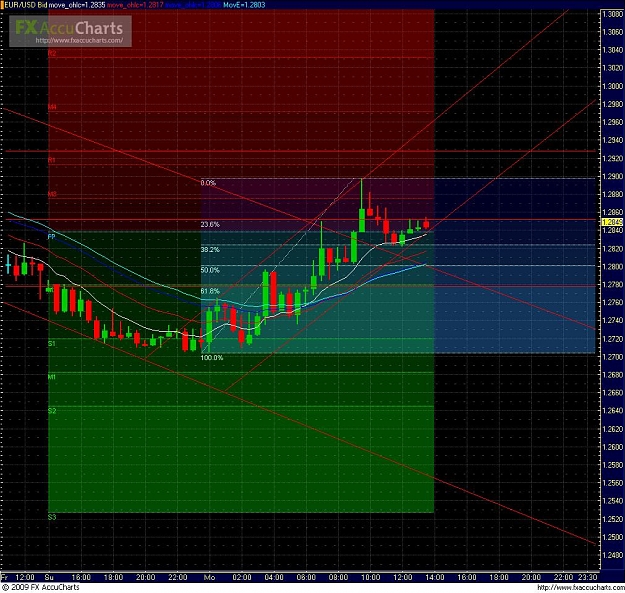Viewport: 625px width, 593px height.
Task: Click 1.2480 on the price axis
Action: [x=612, y=555]
